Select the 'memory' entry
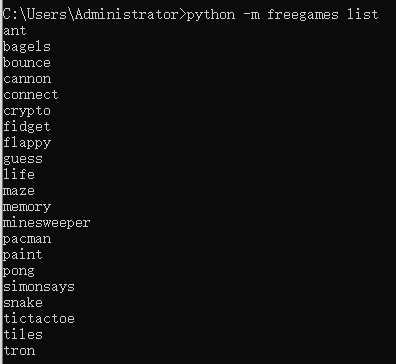 coord(27,207)
